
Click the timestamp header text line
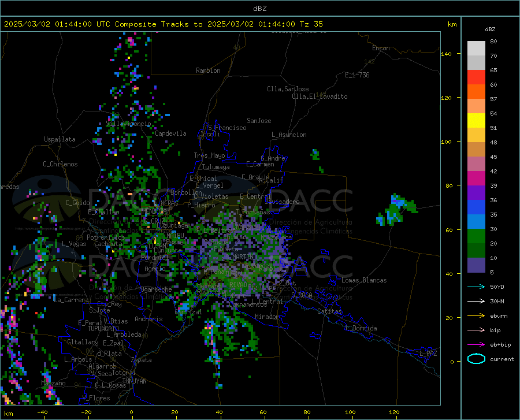point(163,24)
